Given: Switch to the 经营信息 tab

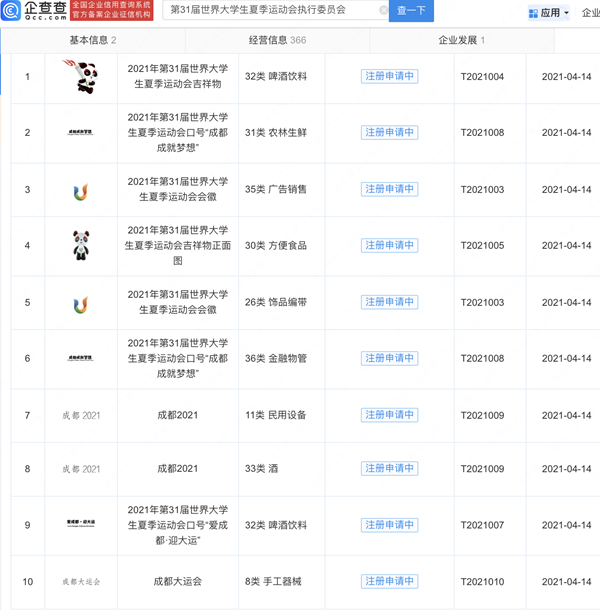Looking at the screenshot, I should pyautogui.click(x=277, y=40).
